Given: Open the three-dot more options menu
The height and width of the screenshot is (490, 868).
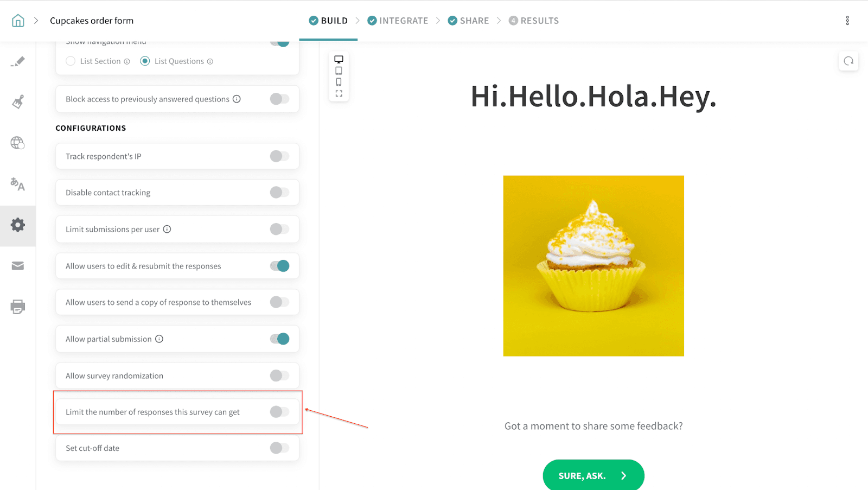Looking at the screenshot, I should point(847,21).
